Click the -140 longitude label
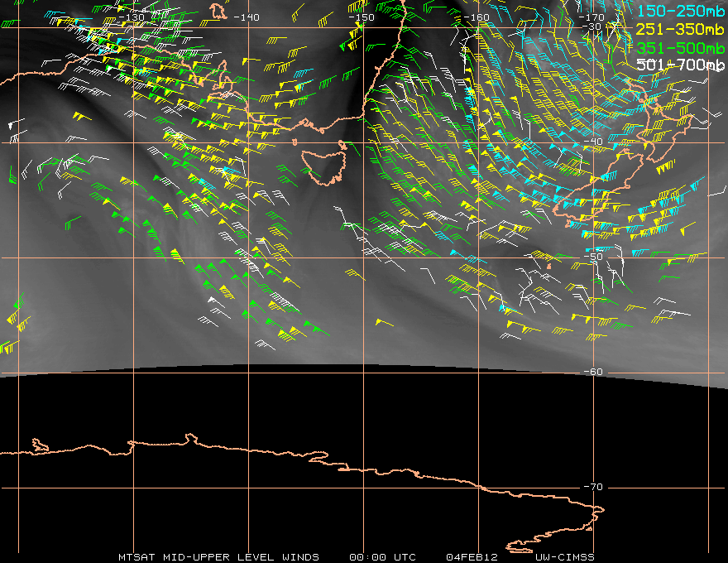 tap(246, 17)
